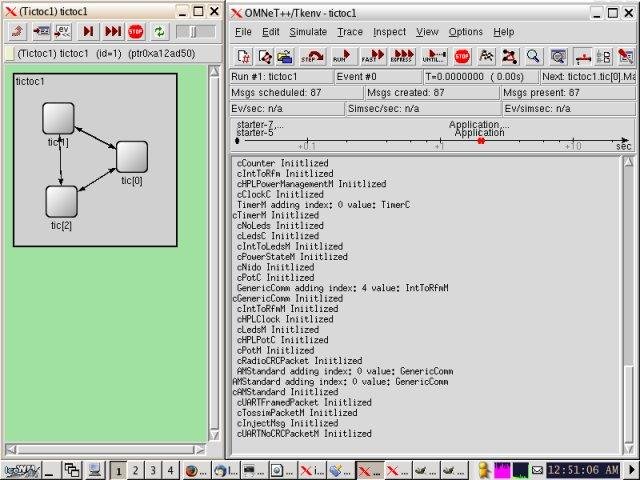Toggle the timeline display icon
Image resolution: width=640 pixels, height=480 pixels.
[x=583, y=56]
